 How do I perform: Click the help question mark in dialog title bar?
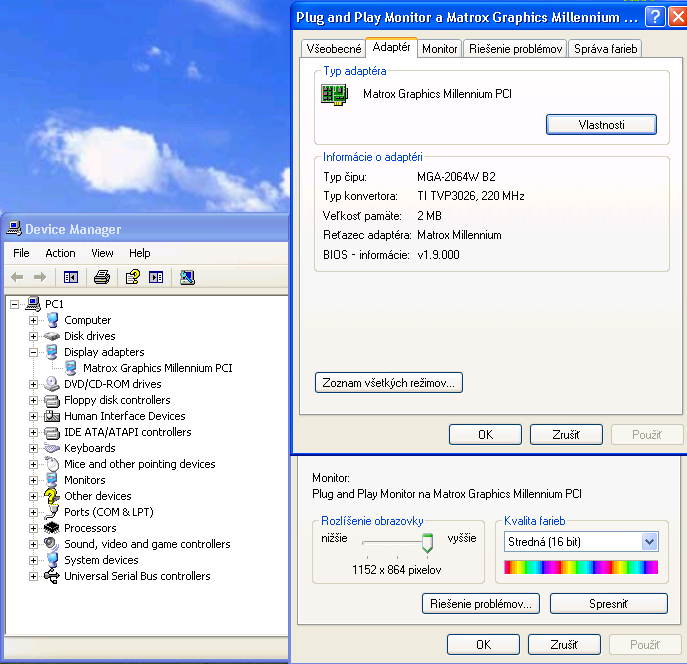click(x=654, y=17)
